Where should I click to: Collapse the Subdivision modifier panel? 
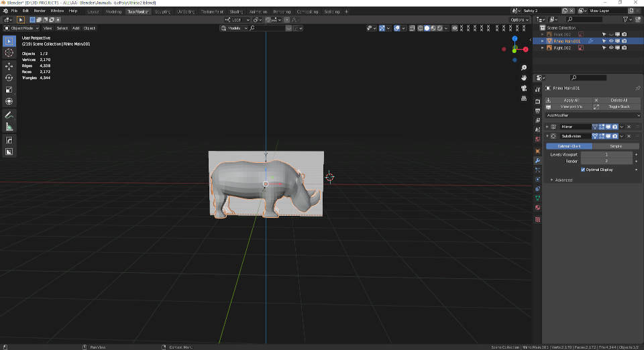[547, 136]
